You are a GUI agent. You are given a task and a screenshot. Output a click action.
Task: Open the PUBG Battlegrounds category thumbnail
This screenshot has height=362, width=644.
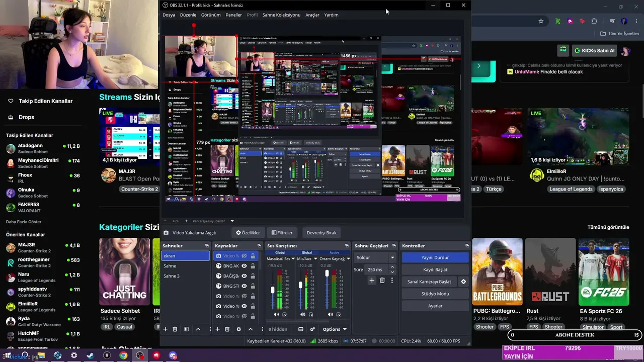click(x=497, y=271)
